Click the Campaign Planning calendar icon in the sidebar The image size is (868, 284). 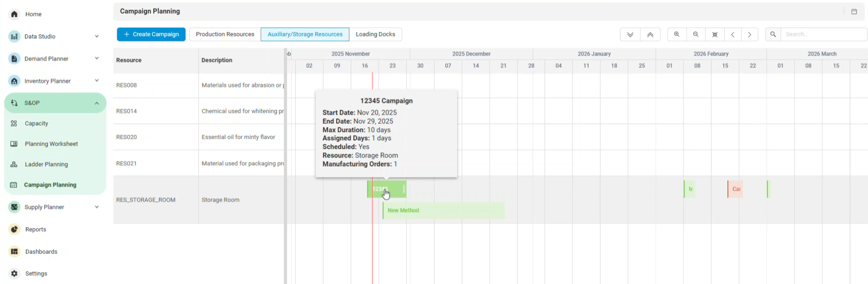click(14, 185)
